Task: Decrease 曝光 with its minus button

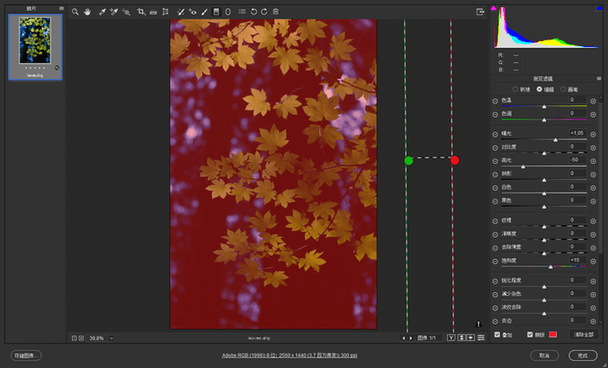Action: click(495, 134)
